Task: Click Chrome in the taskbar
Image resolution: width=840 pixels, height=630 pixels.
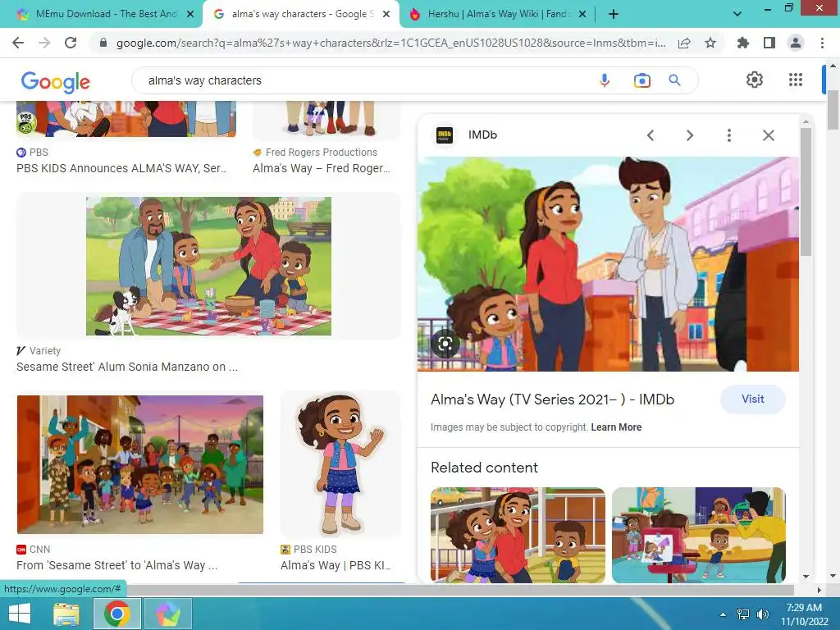Action: [117, 614]
